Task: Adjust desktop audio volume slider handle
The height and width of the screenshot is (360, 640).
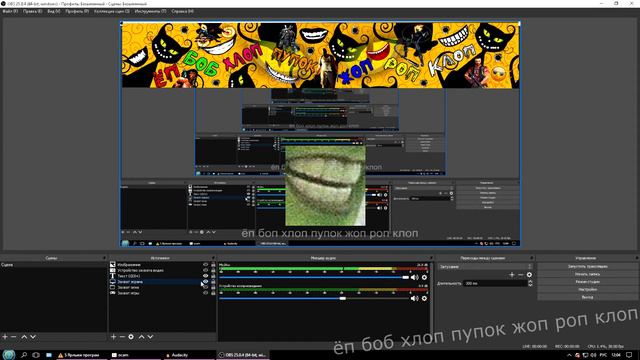Action: [343, 298]
